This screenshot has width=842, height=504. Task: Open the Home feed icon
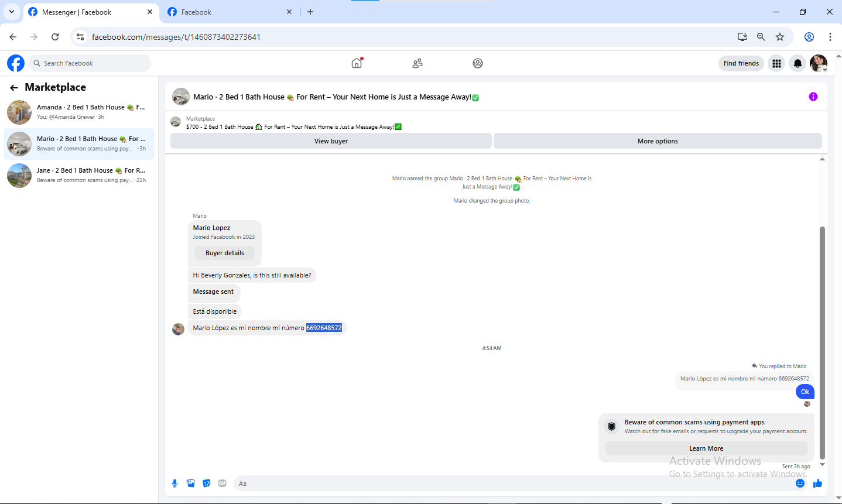[x=357, y=63]
